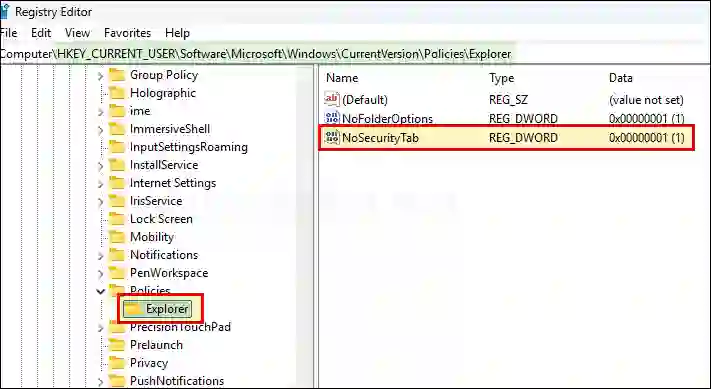This screenshot has height=389, width=711.
Task: Click the ime folder icon
Action: (x=117, y=111)
